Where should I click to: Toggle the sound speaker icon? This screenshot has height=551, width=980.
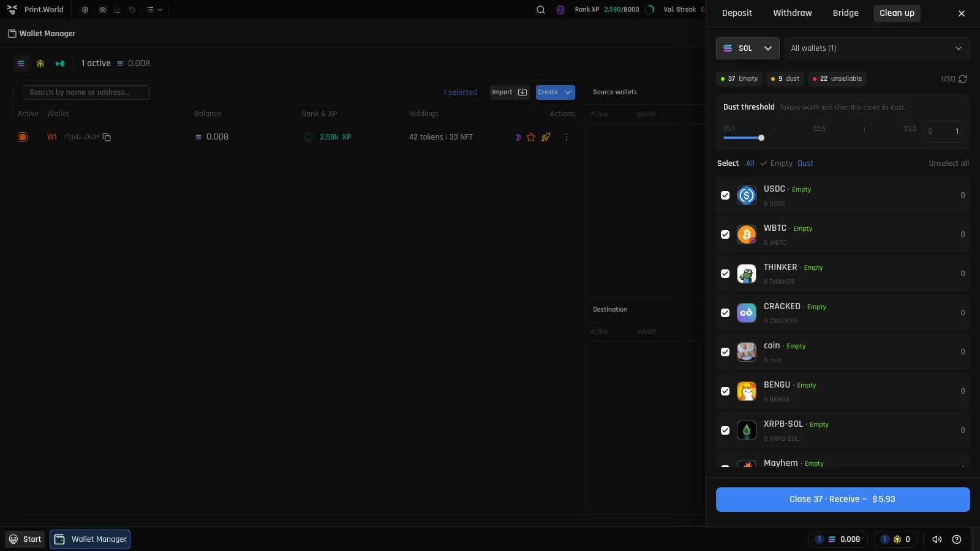click(x=937, y=539)
